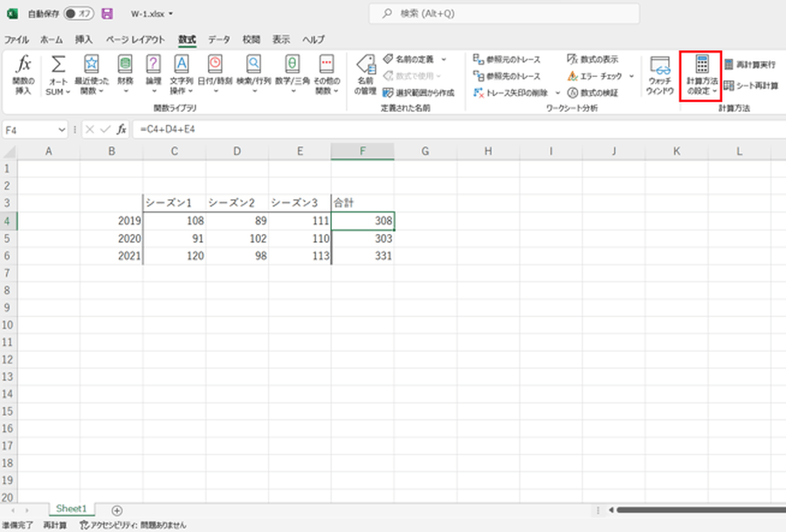Click the save icon in title bar
The image size is (786, 532).
click(x=107, y=14)
